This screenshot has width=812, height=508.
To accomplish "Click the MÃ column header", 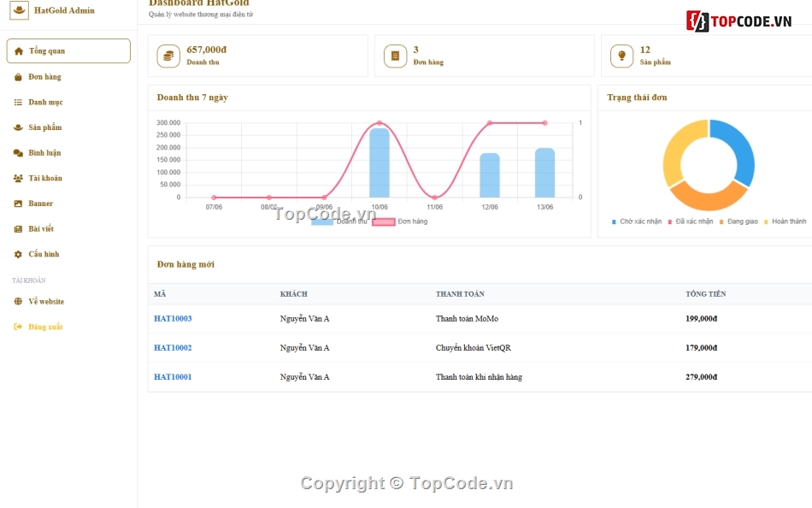I will [x=160, y=294].
